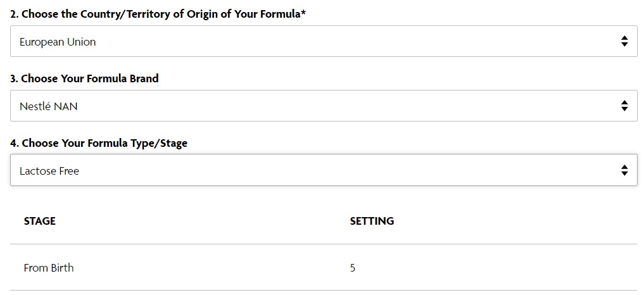Click the 'European Union' selected value text
This screenshot has height=295, width=644.
click(58, 42)
